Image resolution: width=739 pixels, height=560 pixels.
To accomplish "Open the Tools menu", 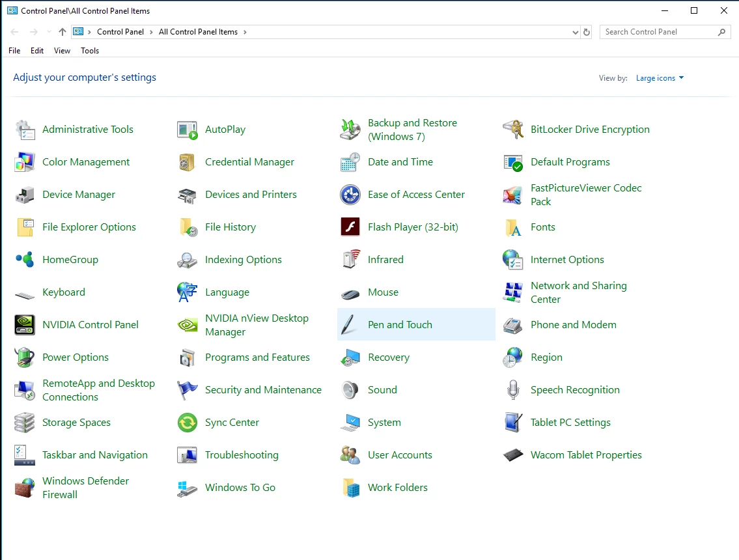I will 90,51.
